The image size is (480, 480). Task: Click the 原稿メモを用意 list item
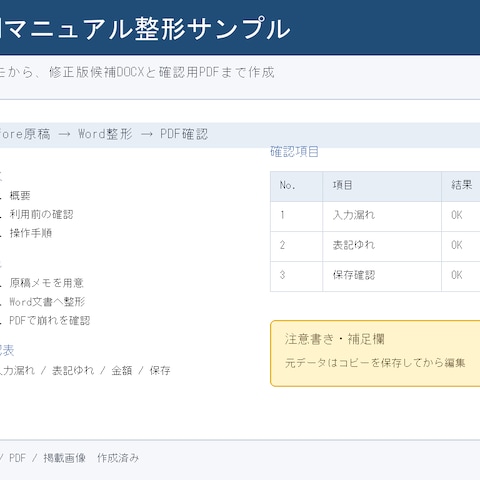(x=46, y=283)
